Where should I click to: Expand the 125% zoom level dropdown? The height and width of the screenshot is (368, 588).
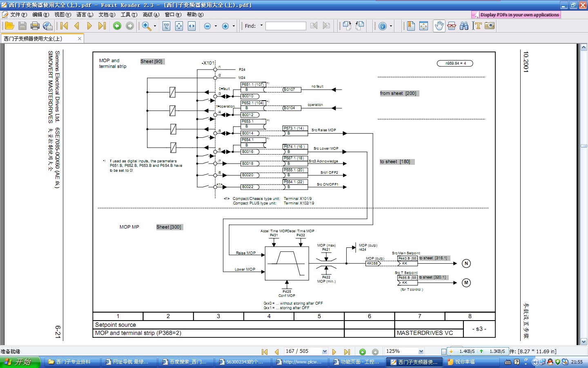tap(421, 352)
